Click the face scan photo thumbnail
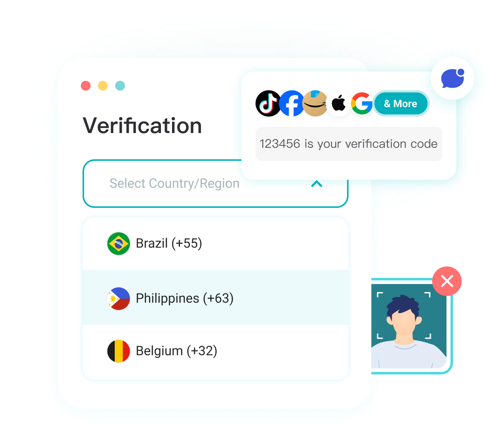Image resolution: width=504 pixels, height=442 pixels. tap(411, 326)
